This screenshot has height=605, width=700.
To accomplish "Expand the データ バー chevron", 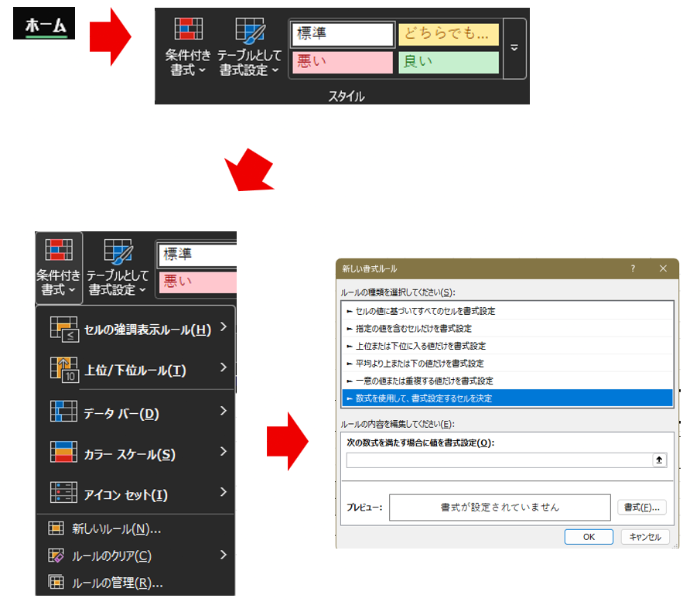I will click(x=224, y=411).
